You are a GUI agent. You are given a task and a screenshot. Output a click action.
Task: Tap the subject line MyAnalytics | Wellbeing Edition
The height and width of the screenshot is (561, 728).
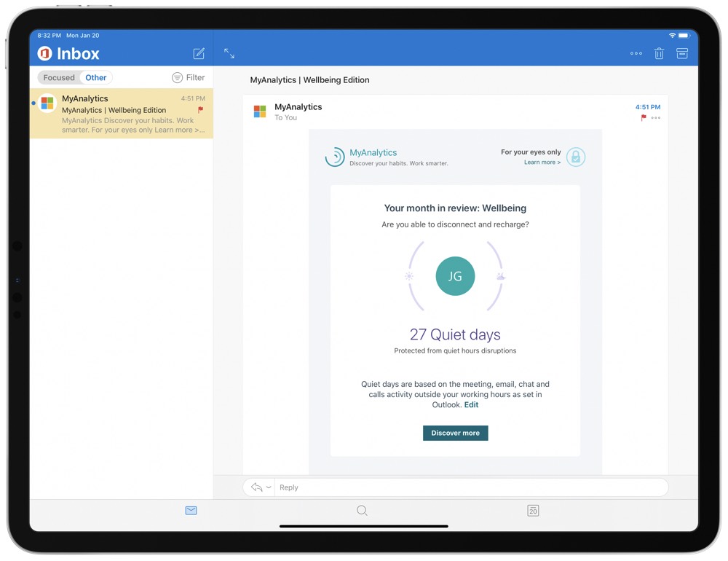pos(309,80)
